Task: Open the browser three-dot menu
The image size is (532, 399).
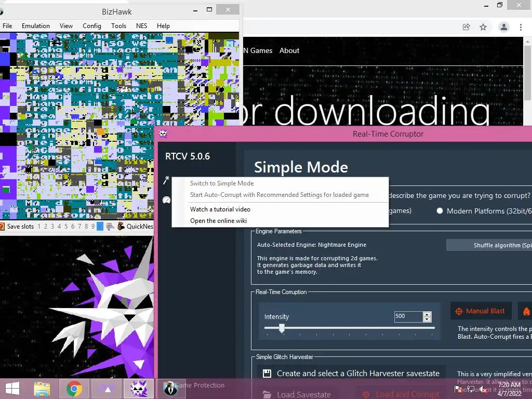Action: (x=521, y=27)
